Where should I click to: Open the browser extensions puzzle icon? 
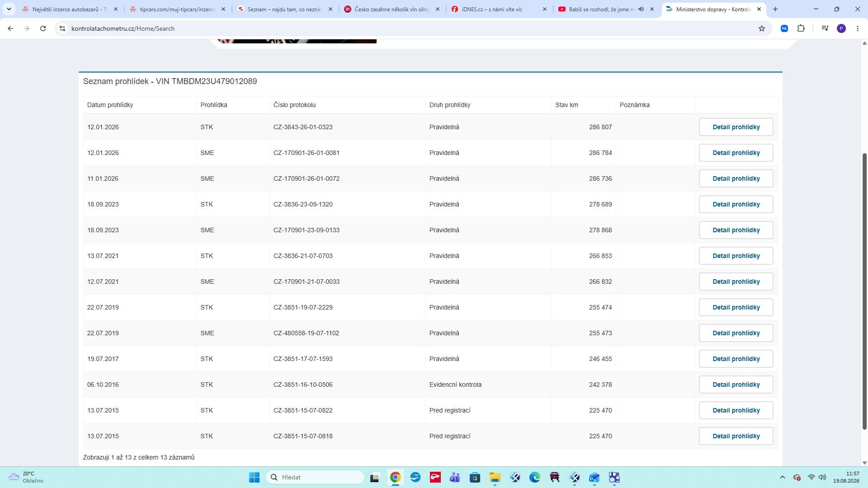801,28
